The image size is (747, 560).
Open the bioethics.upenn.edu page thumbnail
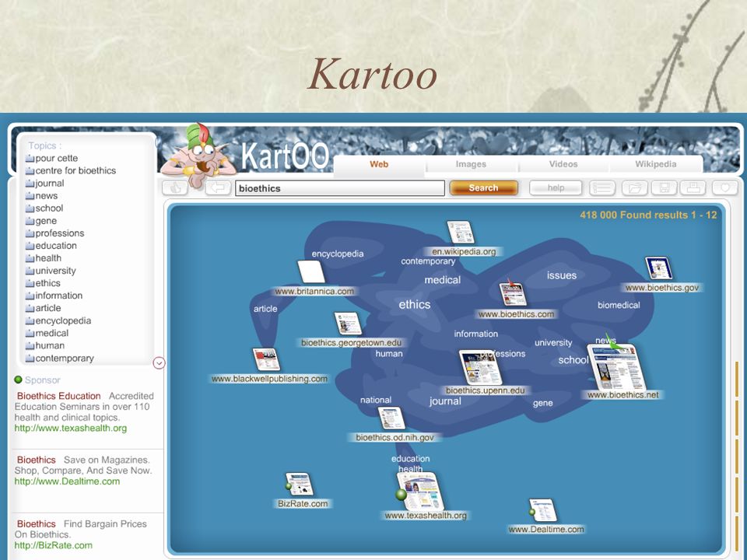[x=480, y=367]
